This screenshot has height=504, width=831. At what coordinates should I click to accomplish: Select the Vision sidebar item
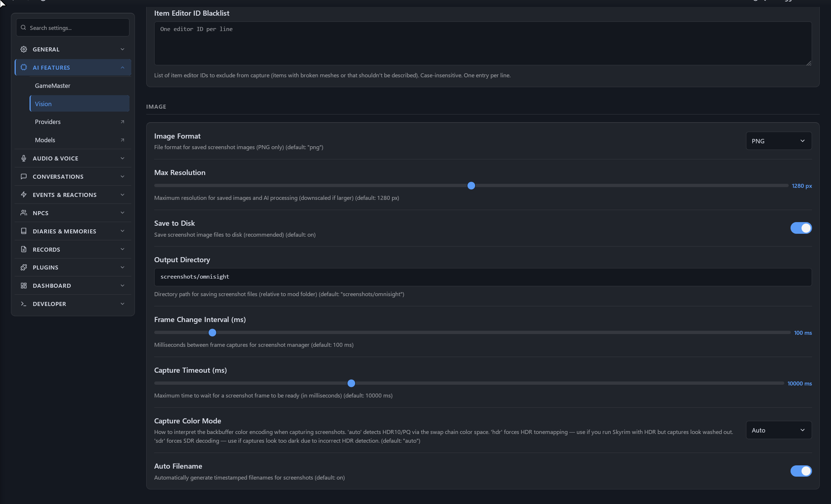79,104
